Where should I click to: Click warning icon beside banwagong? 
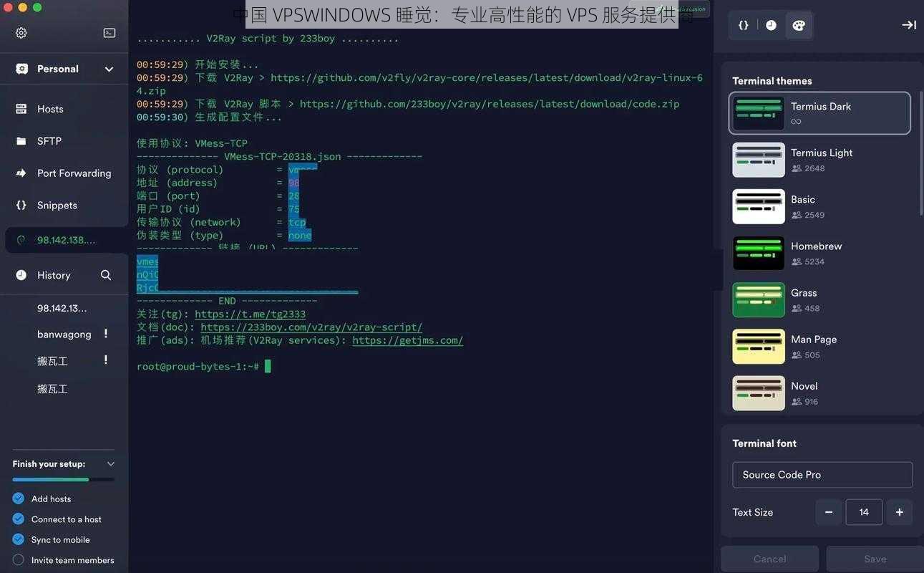point(106,334)
